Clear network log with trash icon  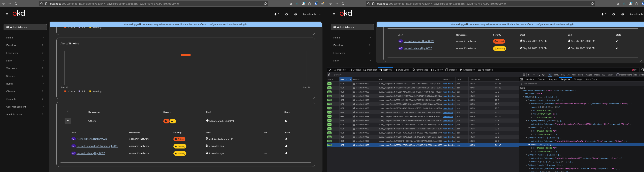coord(329,75)
